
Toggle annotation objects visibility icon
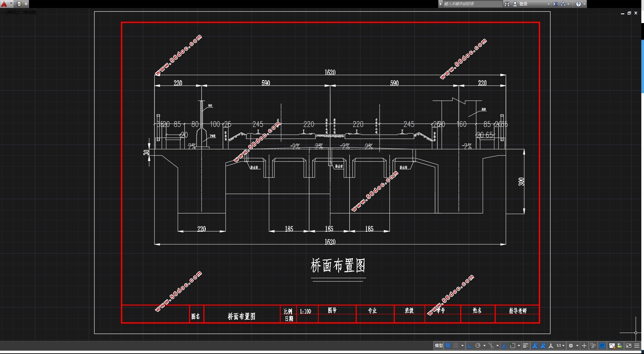pyautogui.click(x=535, y=346)
